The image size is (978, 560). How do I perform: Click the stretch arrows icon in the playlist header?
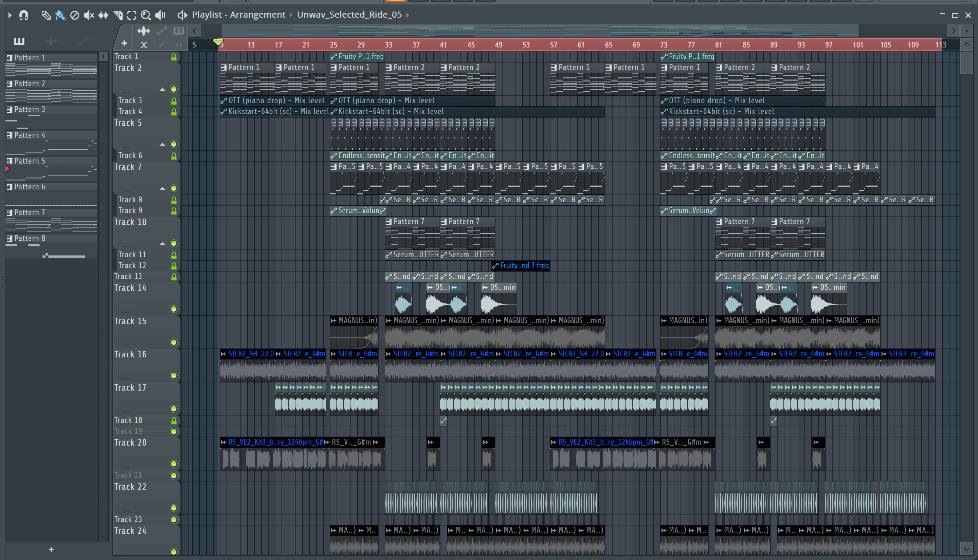point(179,44)
